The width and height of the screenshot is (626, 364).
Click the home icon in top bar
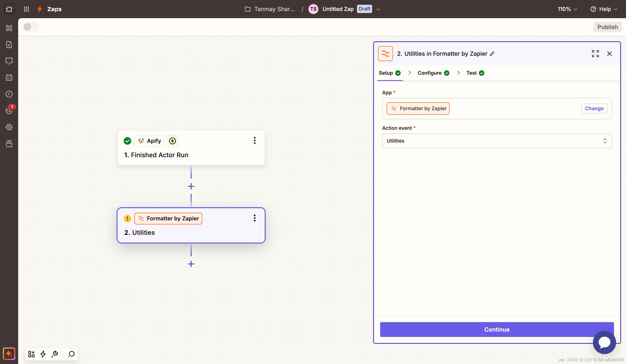(x=9, y=9)
